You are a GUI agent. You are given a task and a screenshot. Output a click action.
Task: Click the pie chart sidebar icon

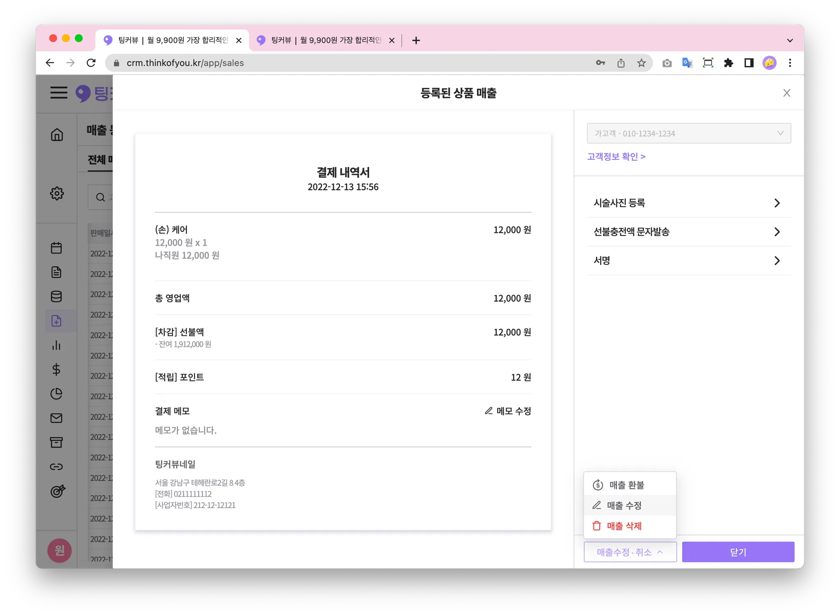[56, 394]
